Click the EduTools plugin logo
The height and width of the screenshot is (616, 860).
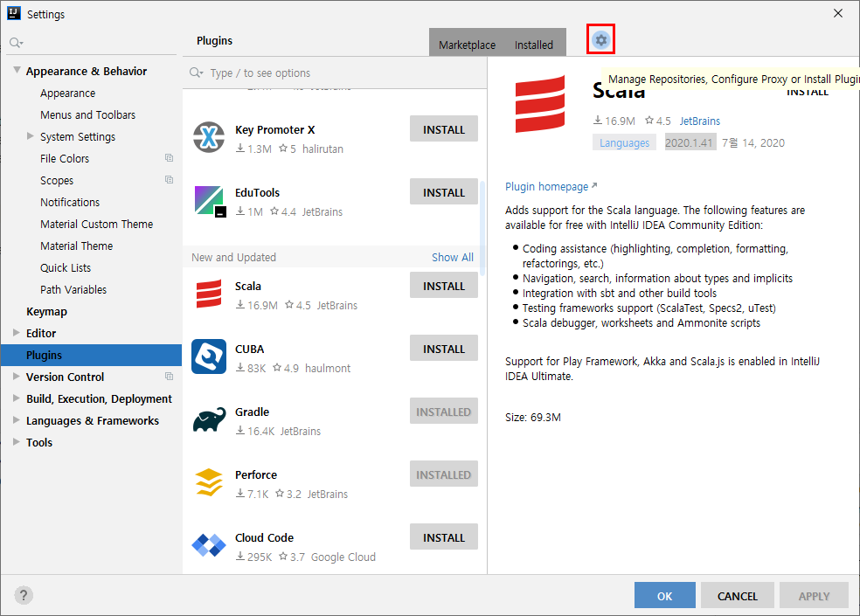click(209, 201)
